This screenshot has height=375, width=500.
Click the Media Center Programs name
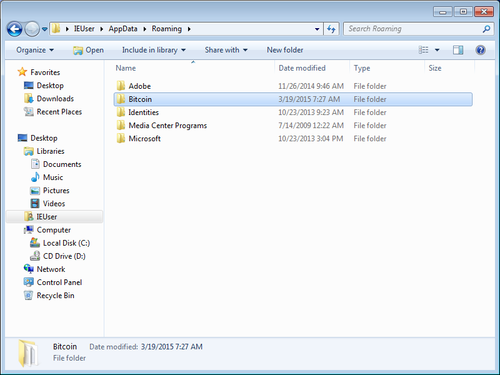click(x=168, y=126)
